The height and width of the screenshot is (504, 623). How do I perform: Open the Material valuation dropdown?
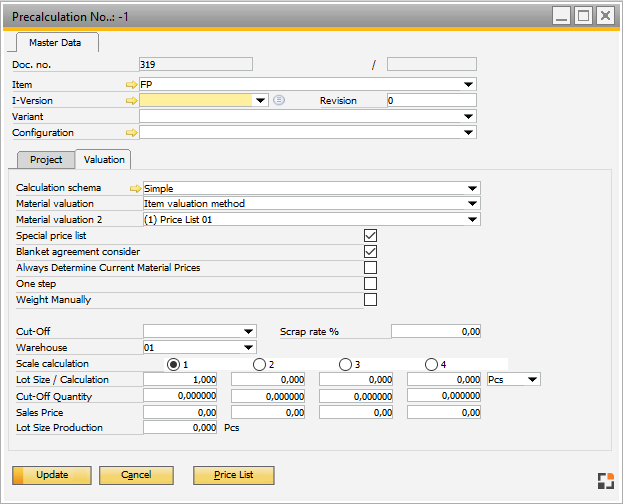coord(473,204)
